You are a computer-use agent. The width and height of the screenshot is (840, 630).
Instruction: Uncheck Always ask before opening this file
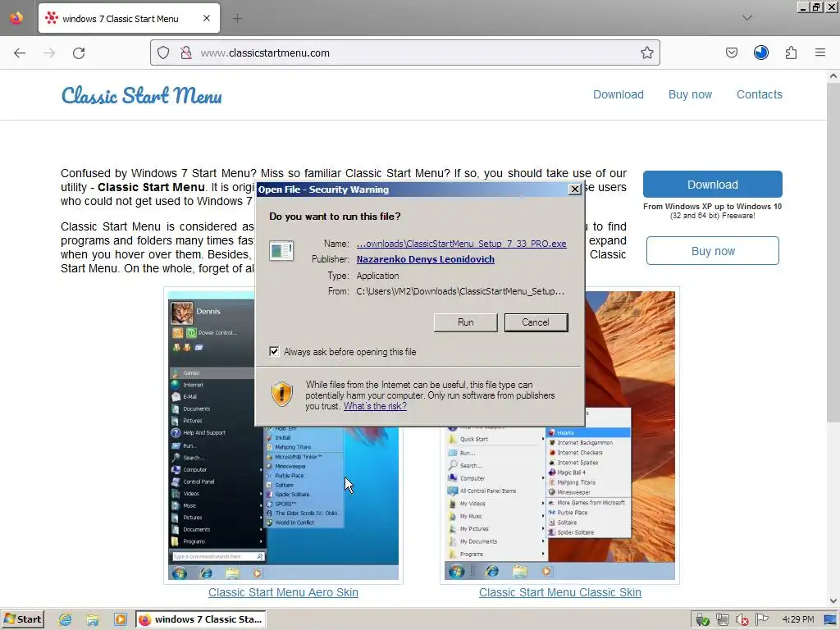click(x=274, y=351)
